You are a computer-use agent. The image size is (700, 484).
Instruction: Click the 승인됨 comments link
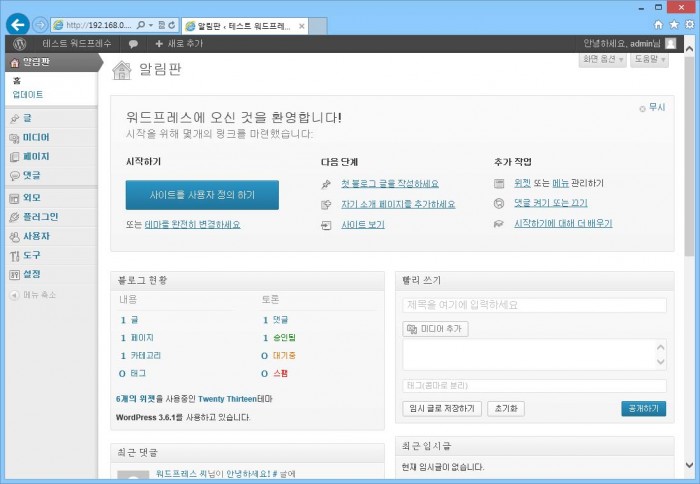284,338
